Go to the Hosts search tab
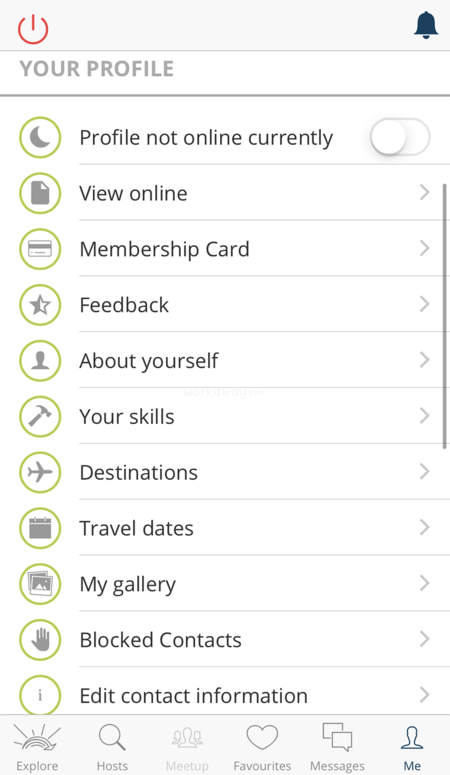This screenshot has height=775, width=450. tap(112, 746)
